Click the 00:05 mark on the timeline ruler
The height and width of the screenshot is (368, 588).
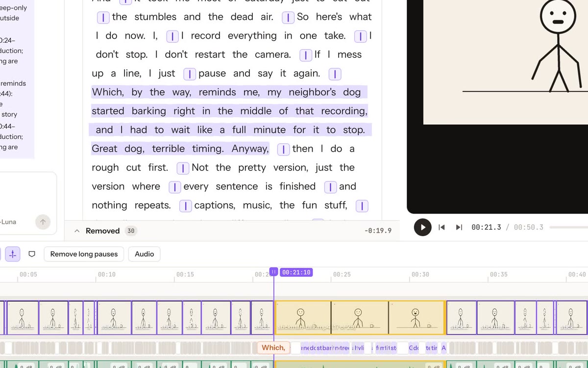[28, 275]
